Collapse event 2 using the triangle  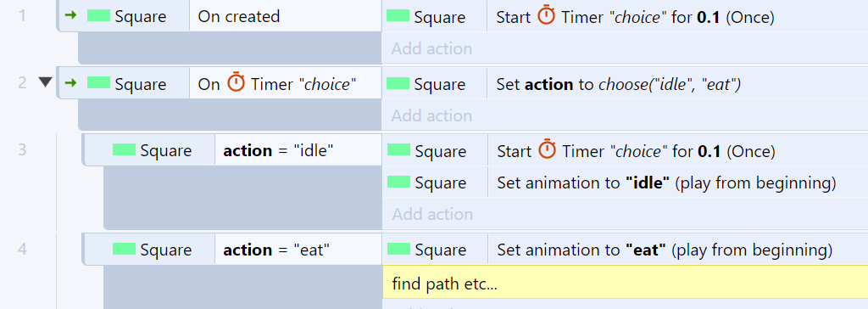pos(46,83)
